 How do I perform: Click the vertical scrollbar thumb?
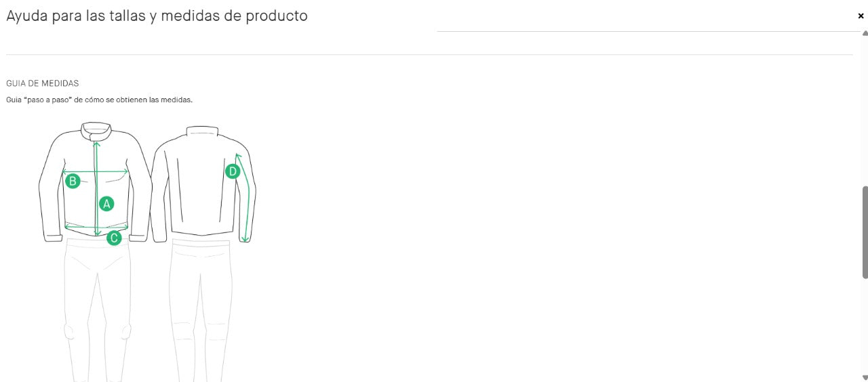(x=865, y=232)
